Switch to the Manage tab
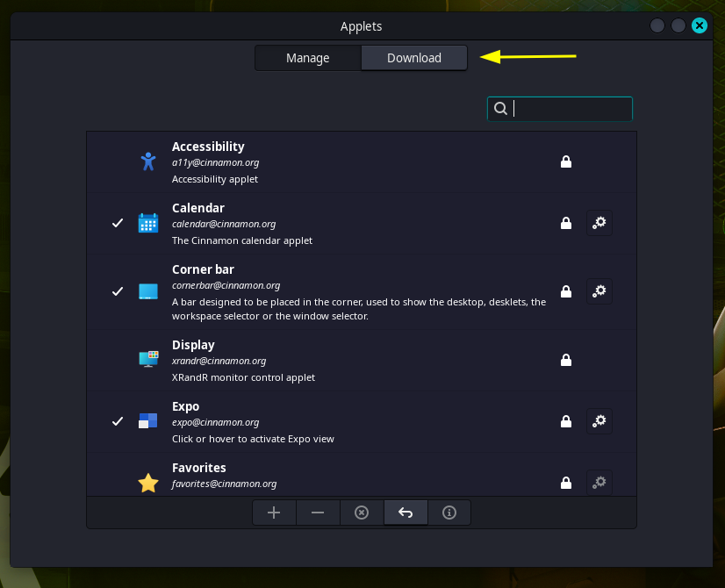The width and height of the screenshot is (725, 588). click(308, 58)
